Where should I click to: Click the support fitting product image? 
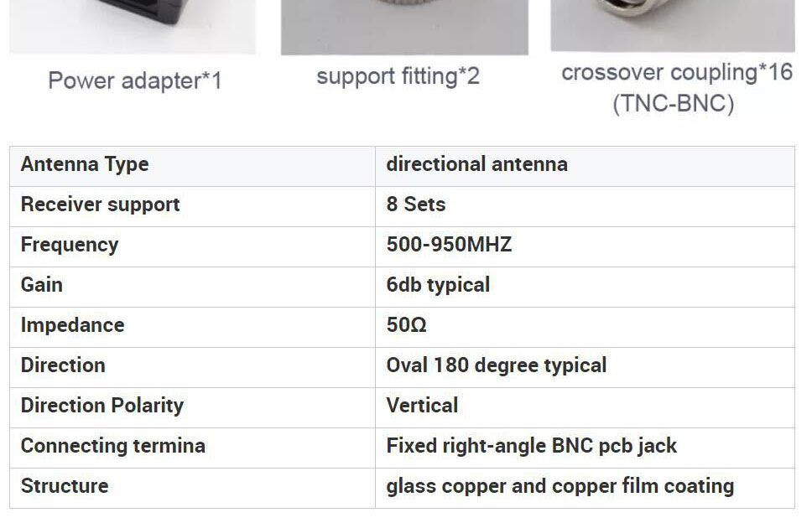pos(404,25)
